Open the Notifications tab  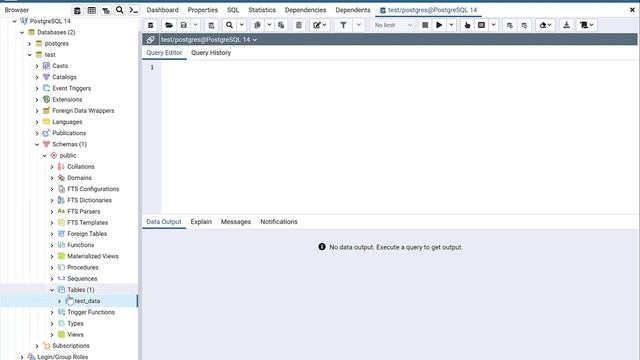click(279, 222)
